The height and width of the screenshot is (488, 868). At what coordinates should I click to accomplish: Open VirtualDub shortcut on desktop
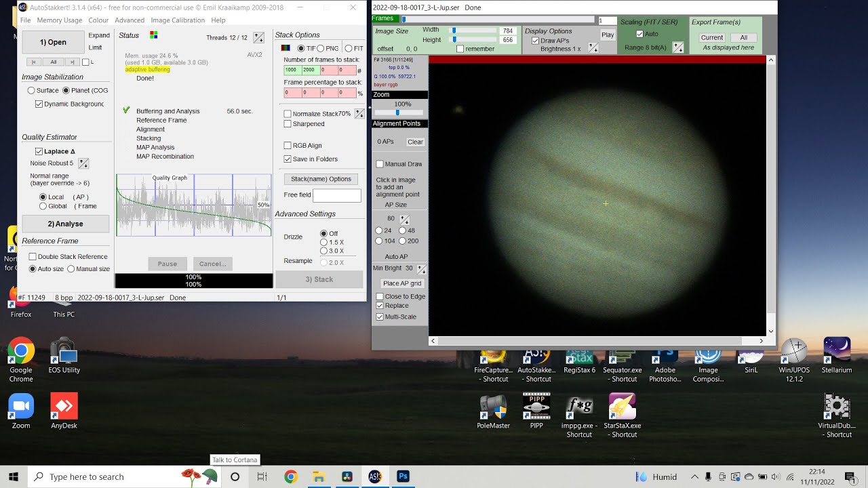point(837,416)
